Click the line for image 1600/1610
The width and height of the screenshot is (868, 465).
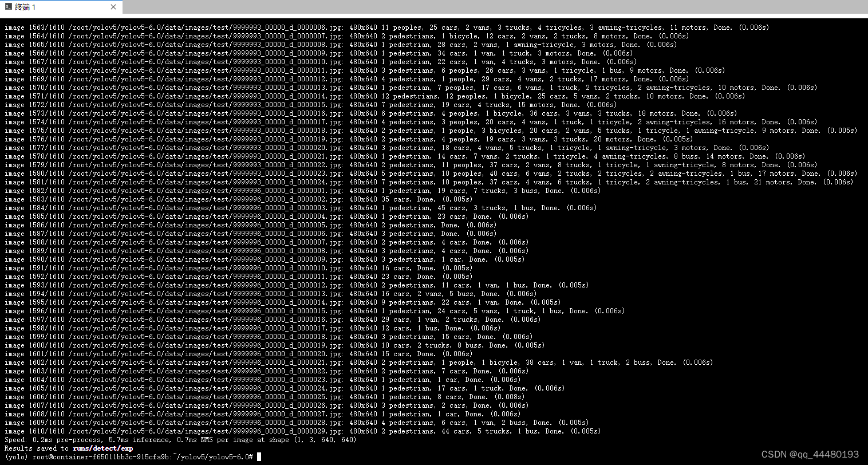point(275,345)
